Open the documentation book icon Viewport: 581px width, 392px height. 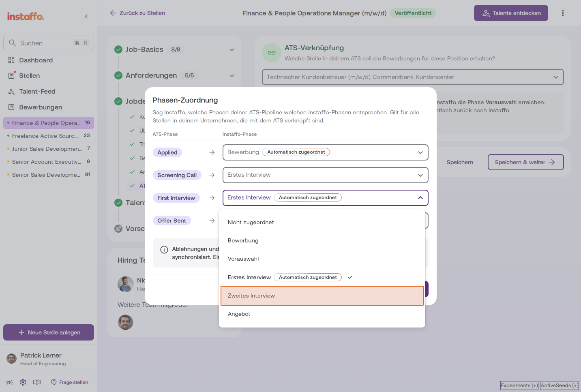[37, 382]
